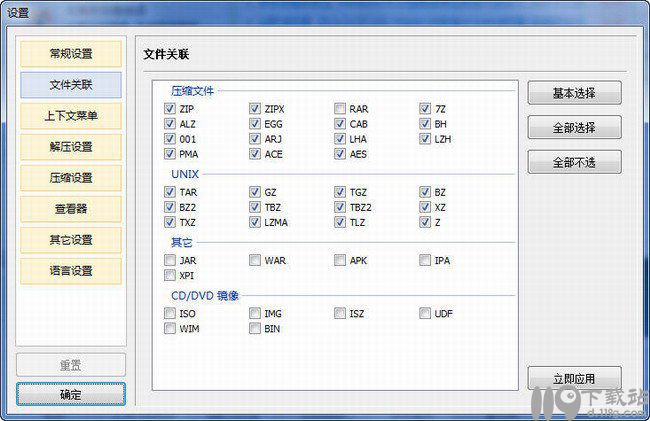Toggle the ALZ checkbox
650x421 pixels.
tap(170, 123)
